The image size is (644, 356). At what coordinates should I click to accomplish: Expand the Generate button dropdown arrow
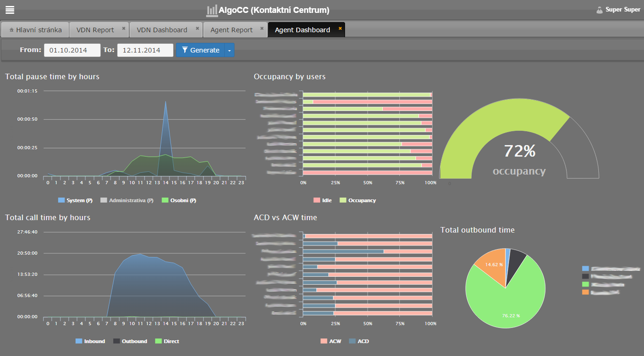[229, 50]
